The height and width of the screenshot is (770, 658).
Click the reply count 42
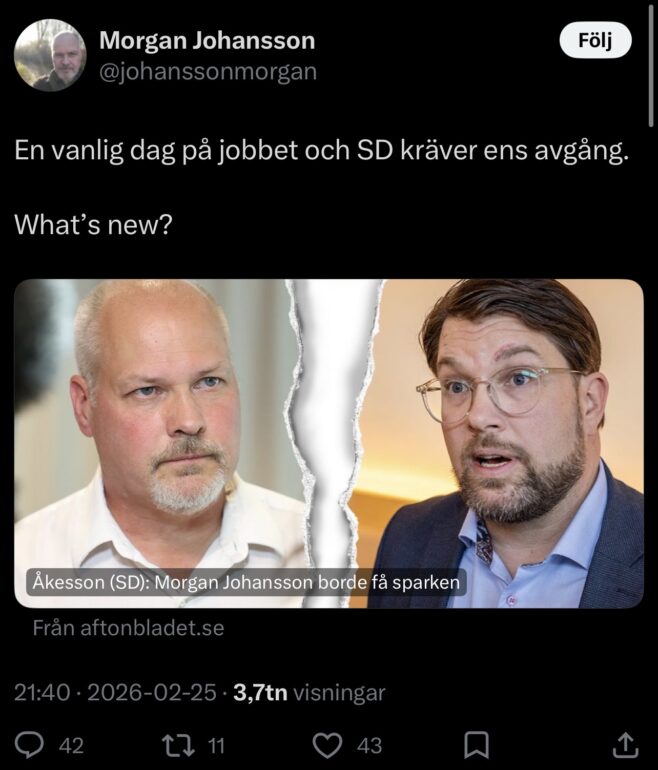(x=71, y=746)
